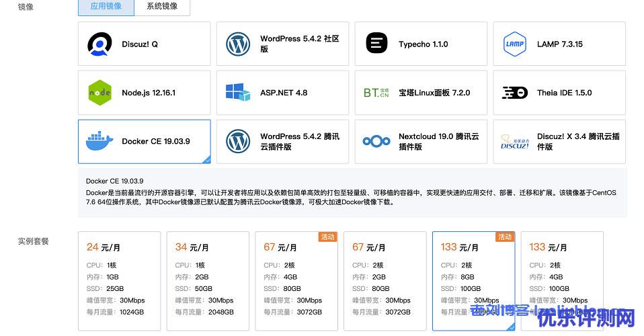644x336 pixels.
Task: Click the Nextcloud logo icon
Action: [x=376, y=141]
